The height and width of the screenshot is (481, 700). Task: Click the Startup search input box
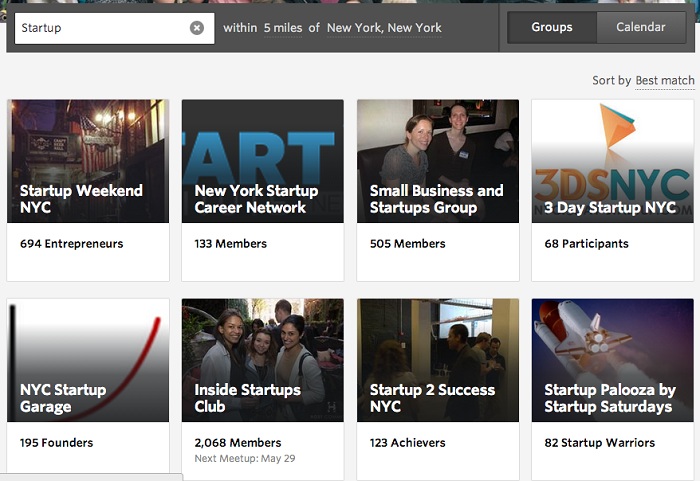point(114,28)
